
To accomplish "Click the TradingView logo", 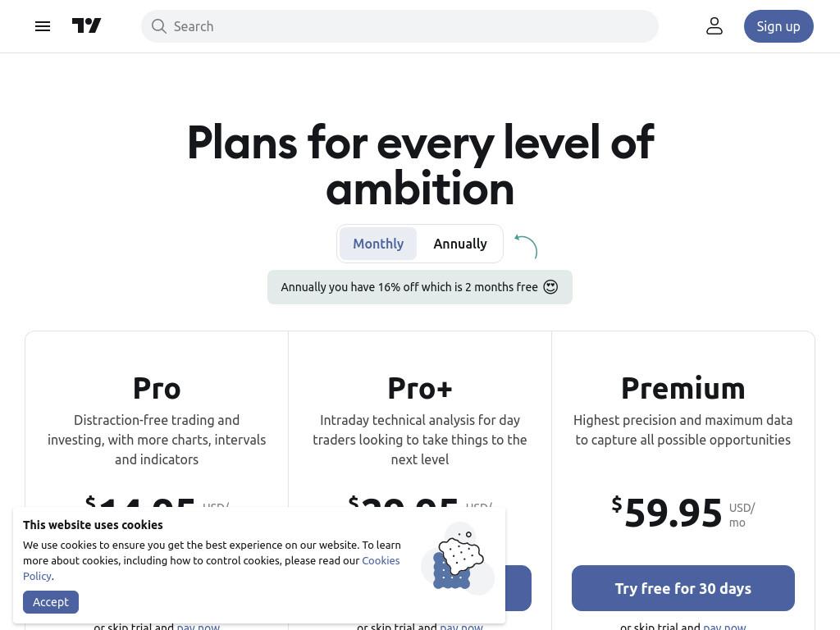I will pyautogui.click(x=86, y=25).
